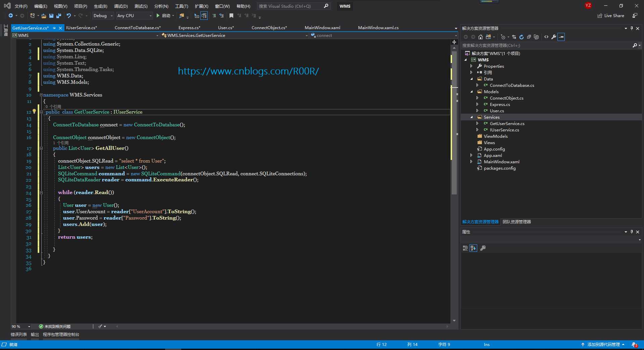Open the Any CPU platform dropdown
The image size is (644, 350).
pos(134,16)
